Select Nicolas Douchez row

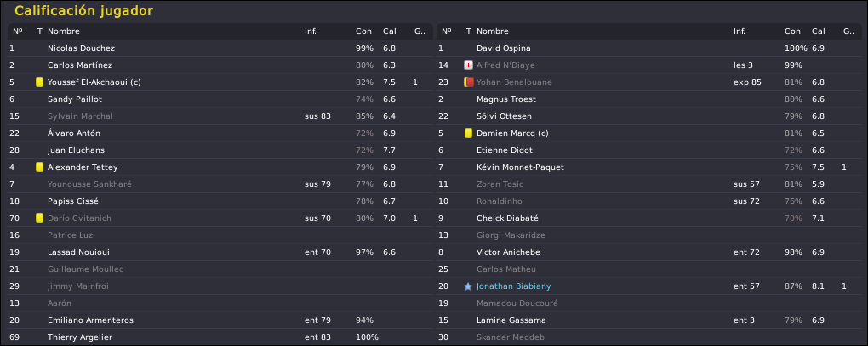pyautogui.click(x=220, y=48)
